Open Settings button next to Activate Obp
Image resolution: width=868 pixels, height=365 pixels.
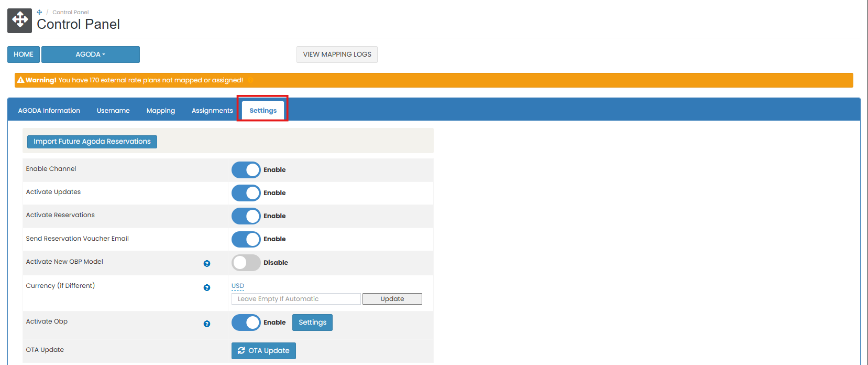click(312, 323)
